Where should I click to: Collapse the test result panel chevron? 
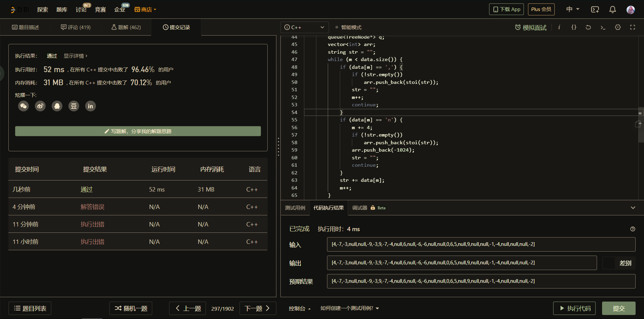[x=633, y=208]
